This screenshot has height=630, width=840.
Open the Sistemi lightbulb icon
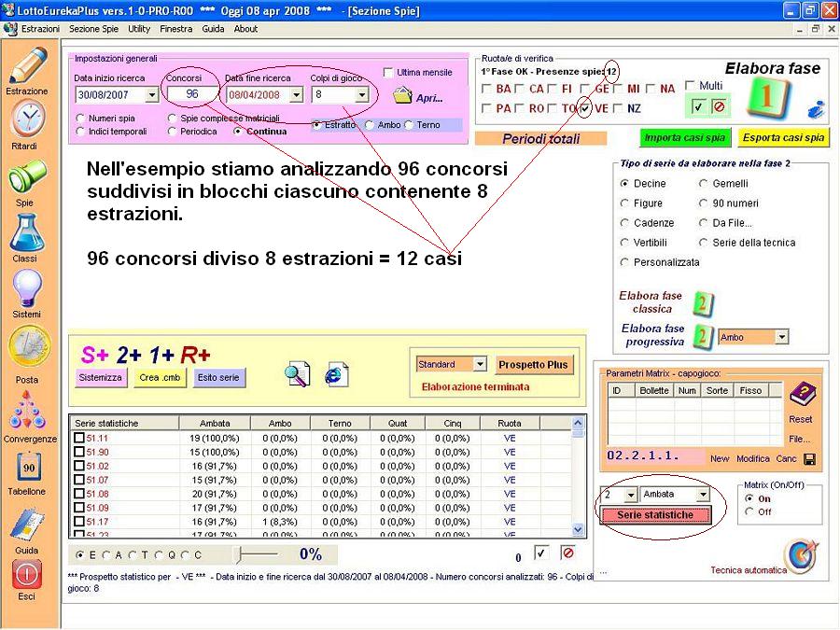point(27,288)
